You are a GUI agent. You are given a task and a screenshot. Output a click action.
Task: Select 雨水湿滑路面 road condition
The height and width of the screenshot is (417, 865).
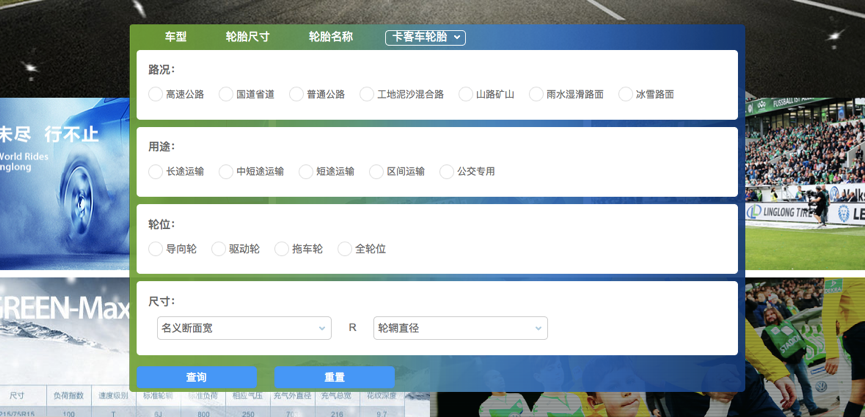click(x=537, y=94)
